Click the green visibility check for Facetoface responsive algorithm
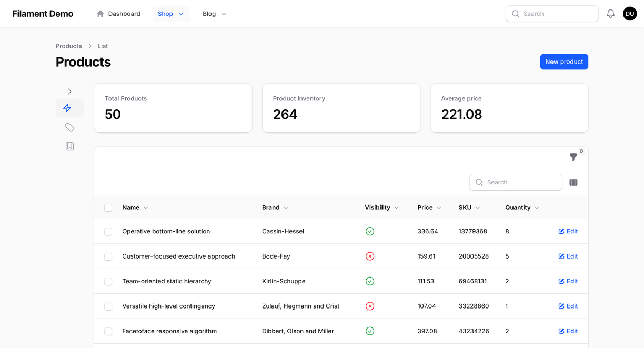 370,331
